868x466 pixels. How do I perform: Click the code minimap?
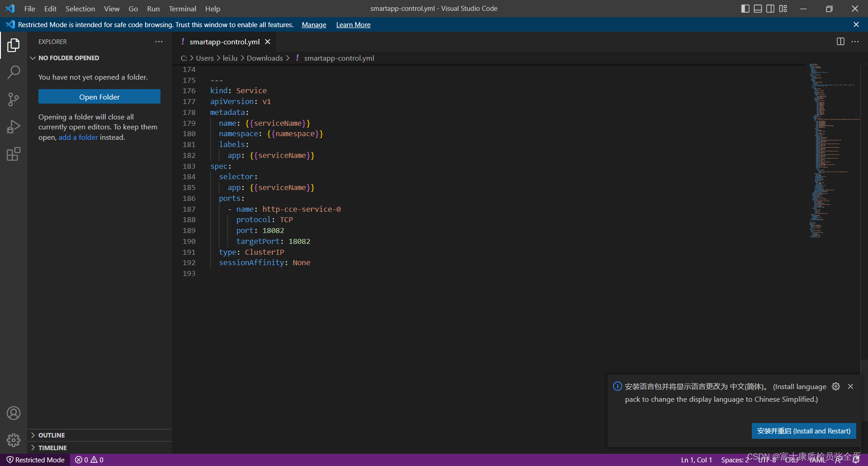[x=834, y=151]
